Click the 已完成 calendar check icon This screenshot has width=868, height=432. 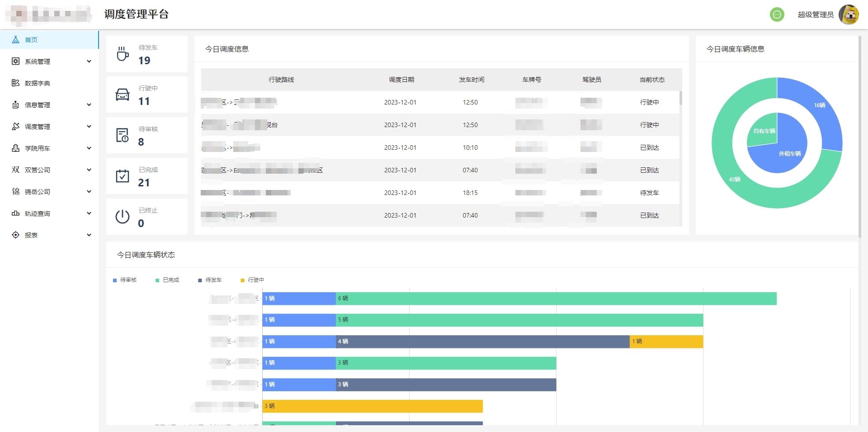click(123, 176)
